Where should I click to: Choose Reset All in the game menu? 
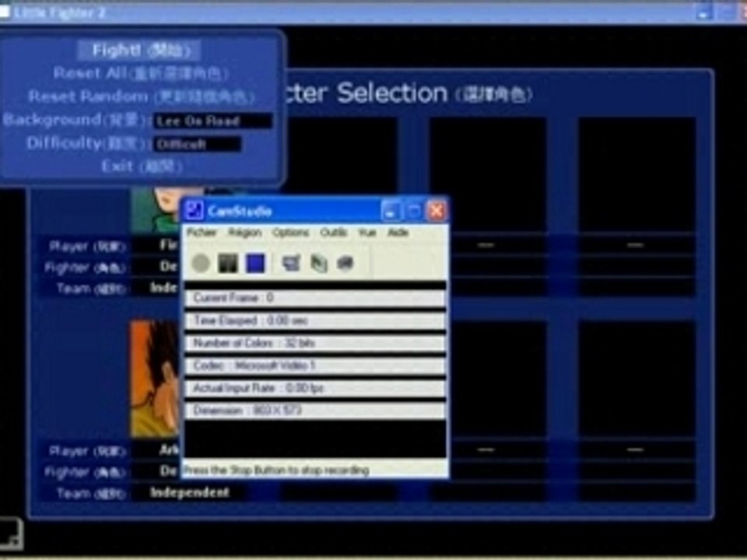click(x=141, y=73)
